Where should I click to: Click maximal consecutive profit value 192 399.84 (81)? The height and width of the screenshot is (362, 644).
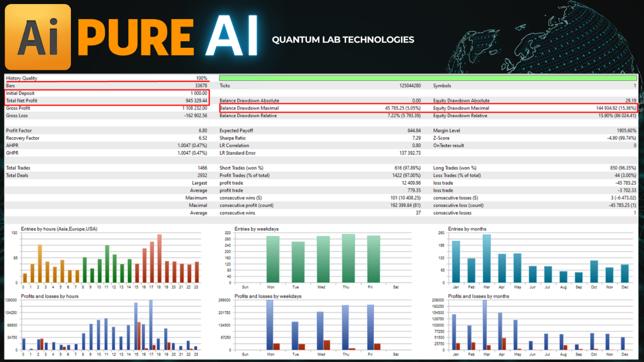[x=406, y=206]
